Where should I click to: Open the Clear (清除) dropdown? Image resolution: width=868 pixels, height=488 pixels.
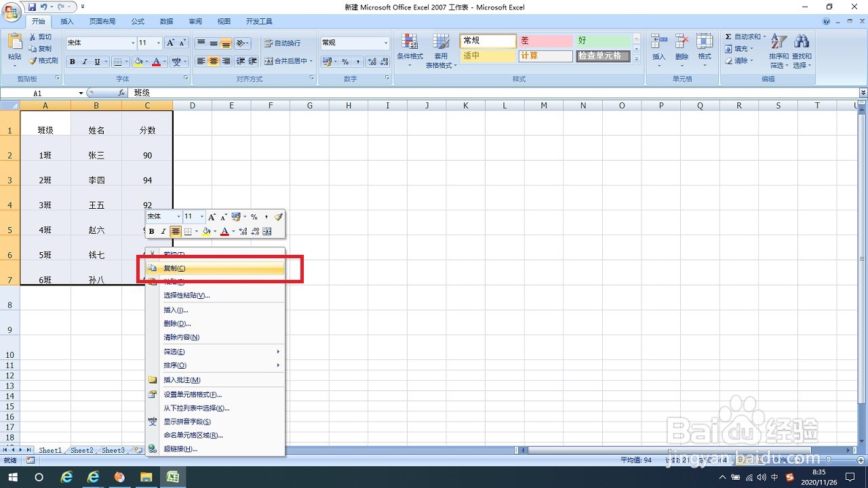pyautogui.click(x=740, y=61)
